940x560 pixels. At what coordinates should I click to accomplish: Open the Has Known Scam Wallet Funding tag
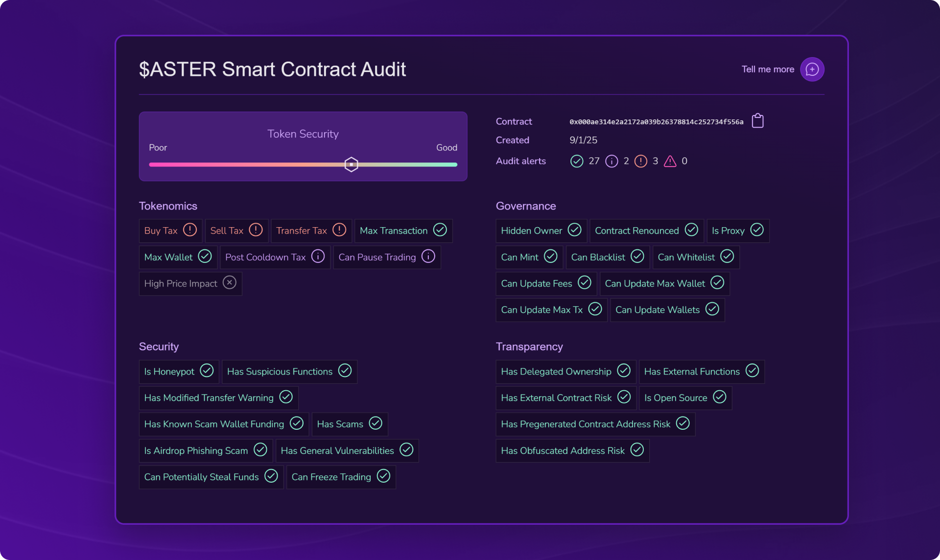224,424
